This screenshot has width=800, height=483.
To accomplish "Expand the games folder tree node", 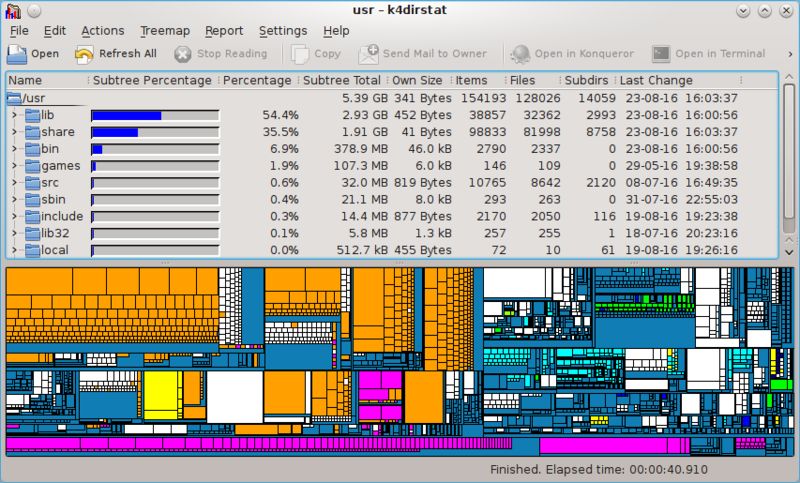I will pyautogui.click(x=14, y=166).
